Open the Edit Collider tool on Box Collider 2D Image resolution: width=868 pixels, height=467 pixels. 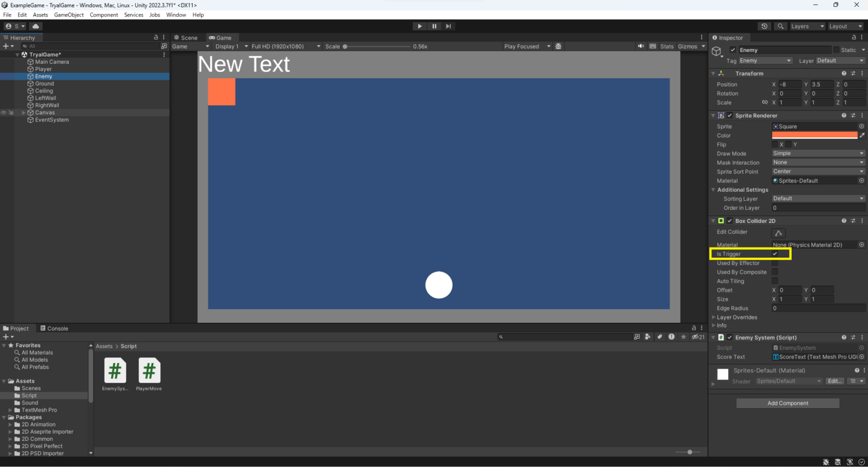[x=778, y=233]
